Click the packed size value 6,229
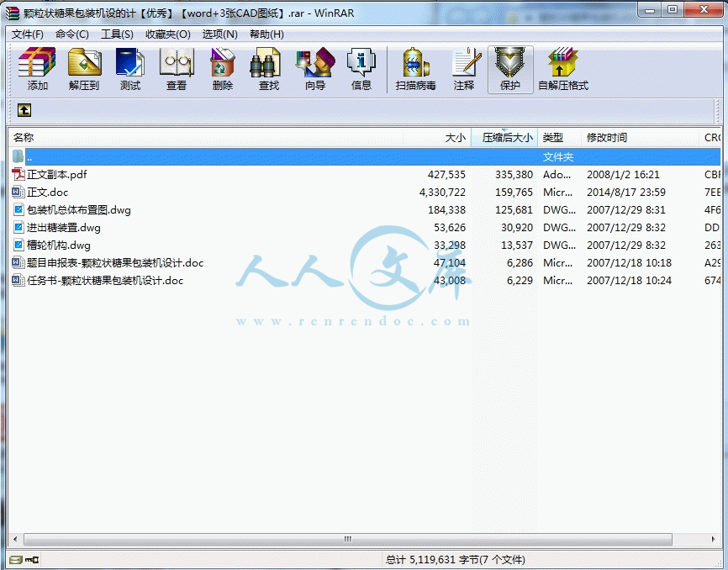 tap(520, 280)
